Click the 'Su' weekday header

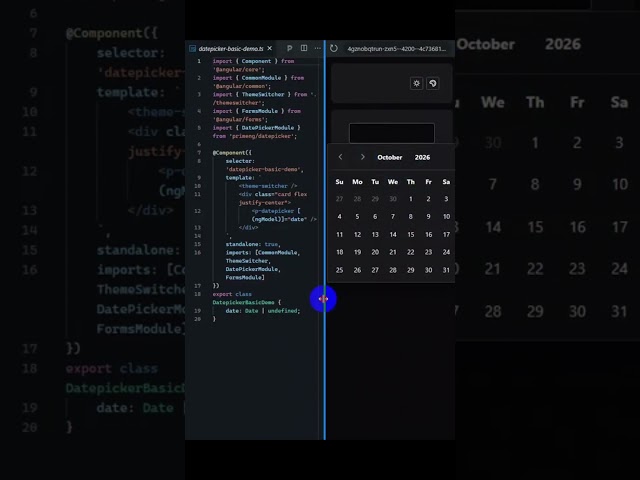(x=339, y=182)
